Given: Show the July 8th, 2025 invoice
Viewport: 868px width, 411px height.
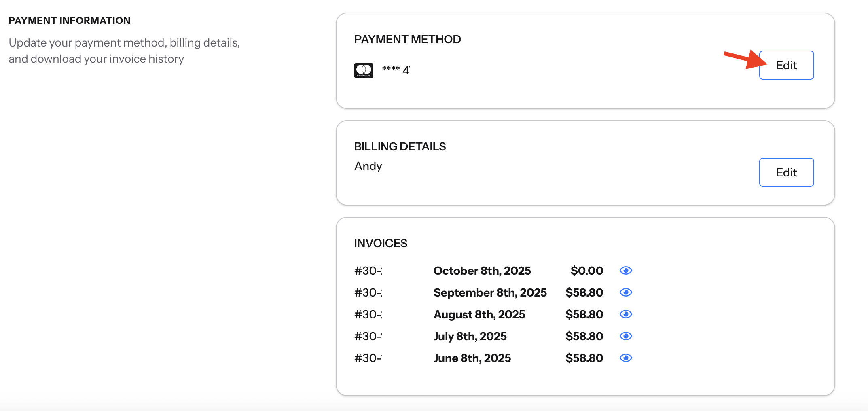Looking at the screenshot, I should [x=625, y=336].
